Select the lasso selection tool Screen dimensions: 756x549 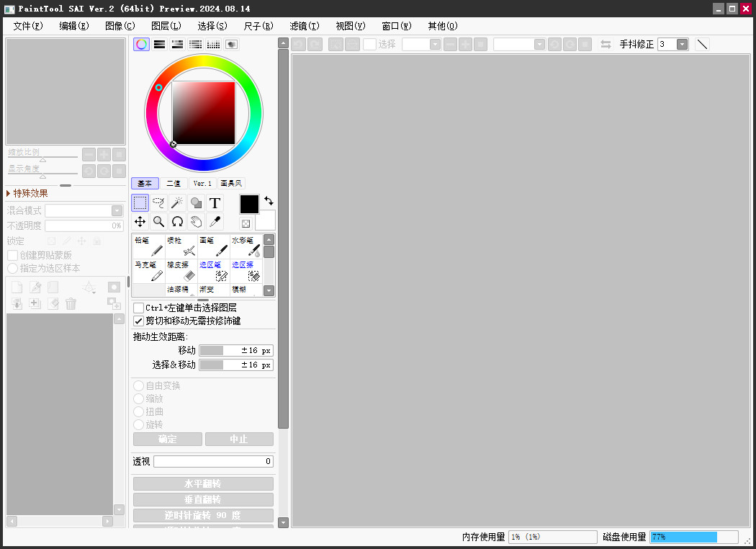click(x=158, y=203)
